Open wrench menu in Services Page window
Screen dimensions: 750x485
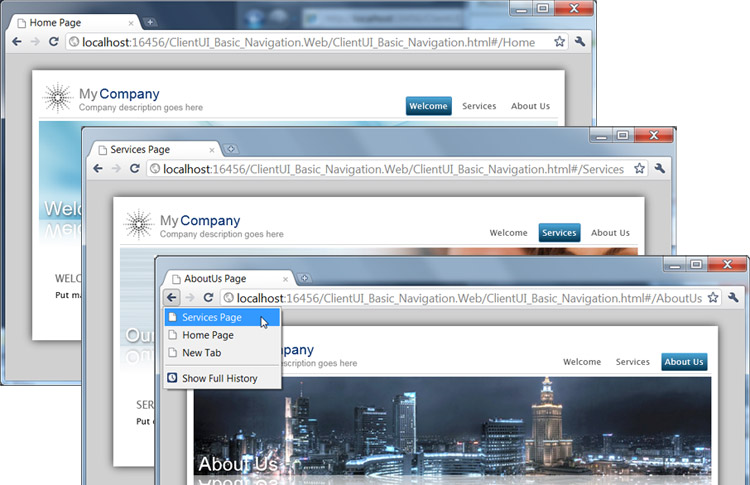[660, 168]
